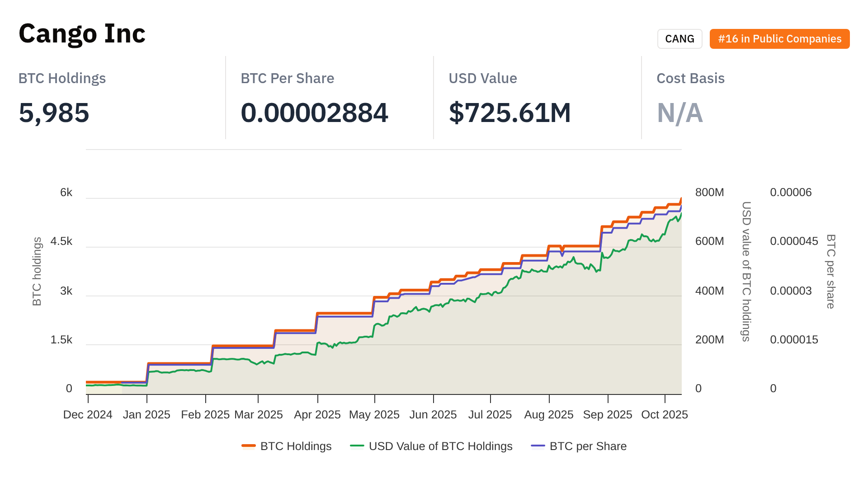Toggle BTC per Share legend series

point(588,446)
